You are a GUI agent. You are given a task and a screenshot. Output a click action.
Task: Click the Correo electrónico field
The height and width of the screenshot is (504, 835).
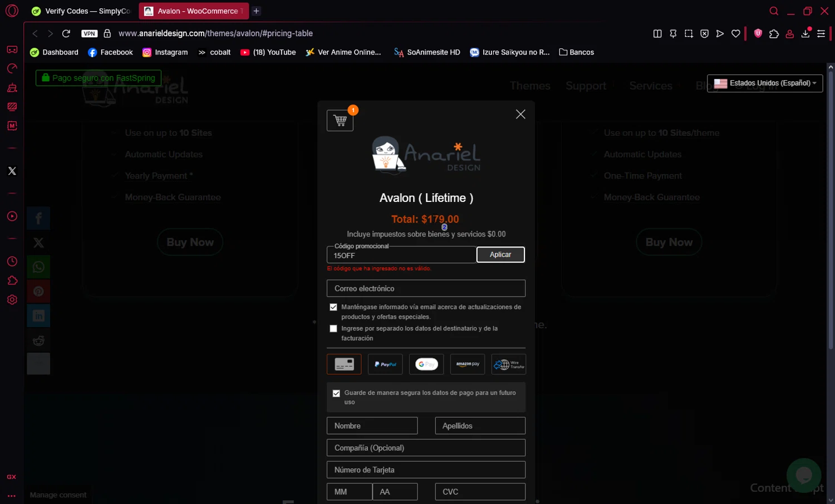point(426,288)
